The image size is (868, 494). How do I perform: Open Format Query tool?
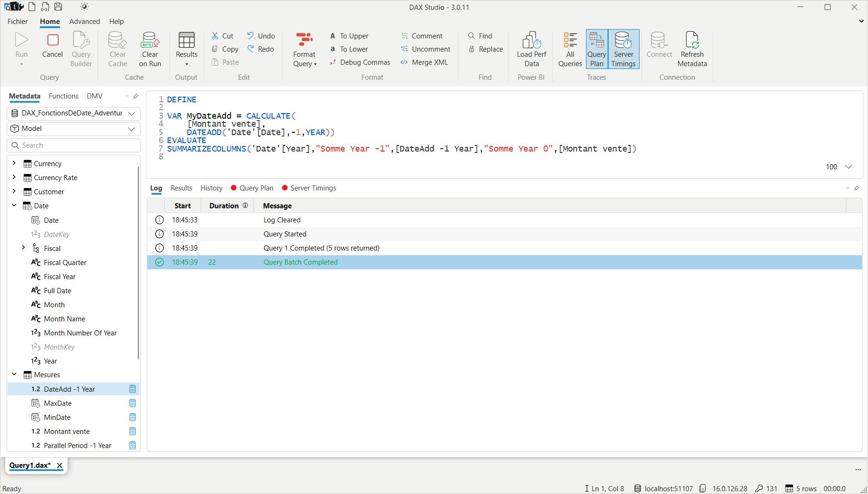(x=305, y=49)
